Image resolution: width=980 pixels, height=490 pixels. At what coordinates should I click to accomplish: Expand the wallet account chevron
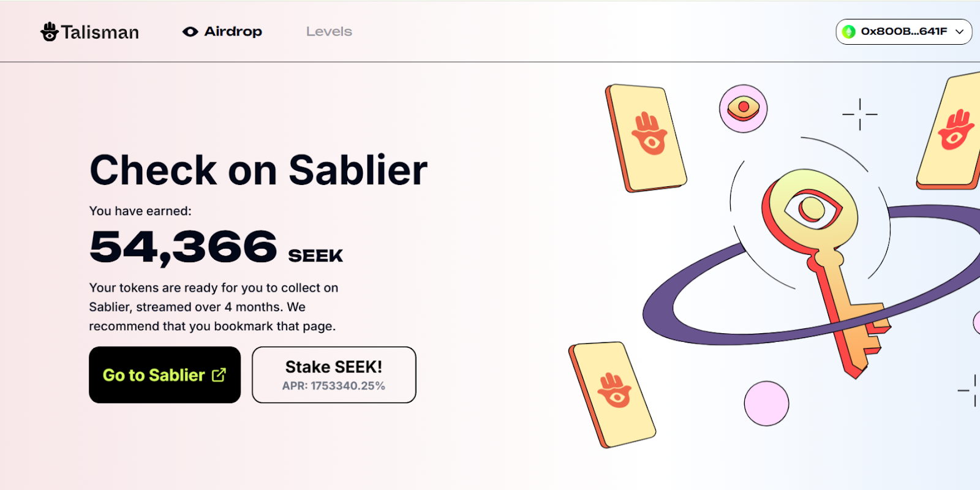(x=959, y=32)
